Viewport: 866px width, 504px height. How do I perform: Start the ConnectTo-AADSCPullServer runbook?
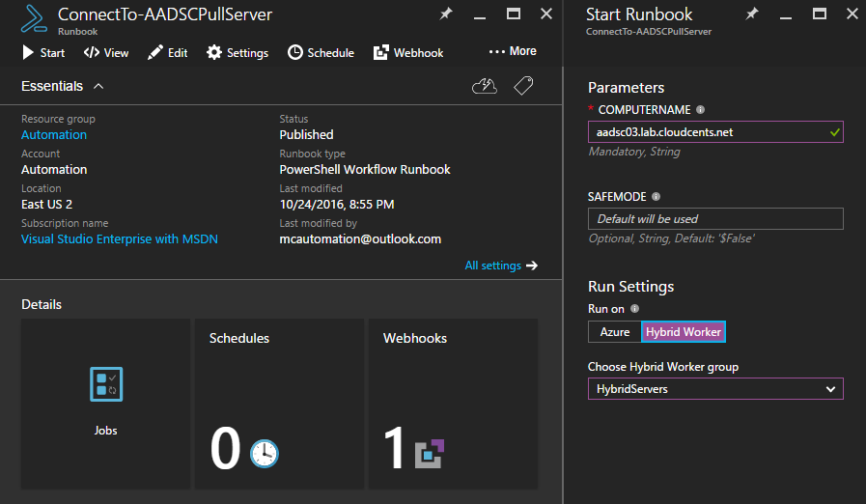(43, 52)
